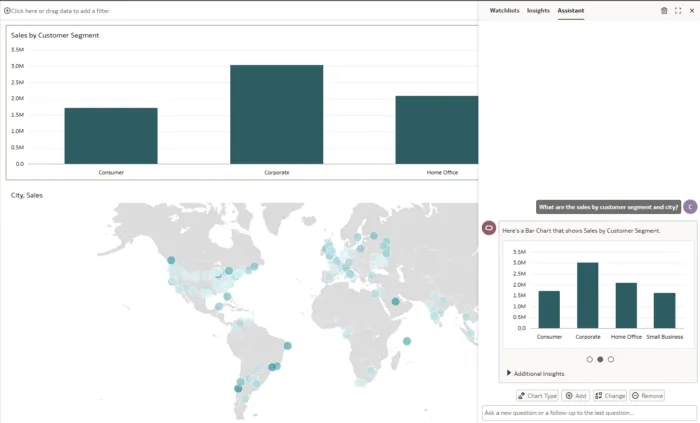Click the Chart Type button
The height and width of the screenshot is (423, 700).
click(538, 396)
